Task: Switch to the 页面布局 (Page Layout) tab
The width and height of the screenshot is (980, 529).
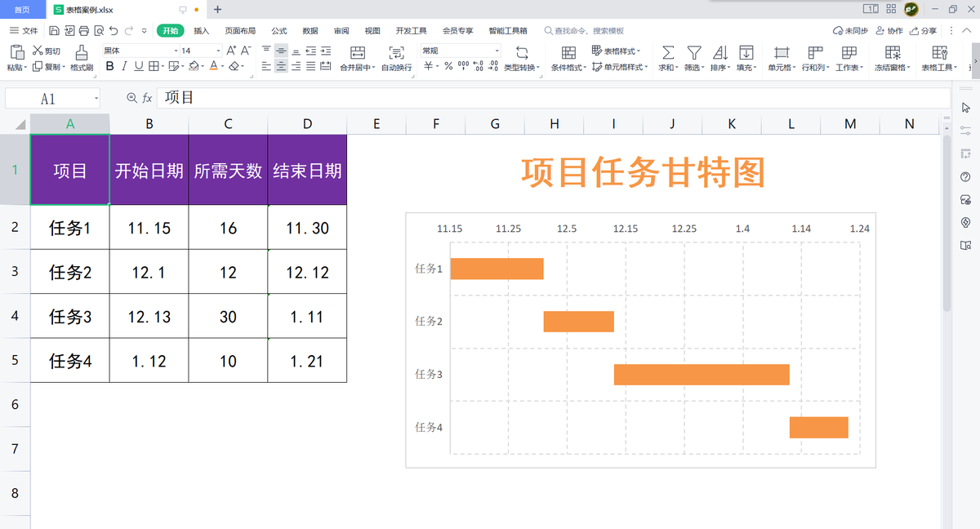Action: [240, 30]
